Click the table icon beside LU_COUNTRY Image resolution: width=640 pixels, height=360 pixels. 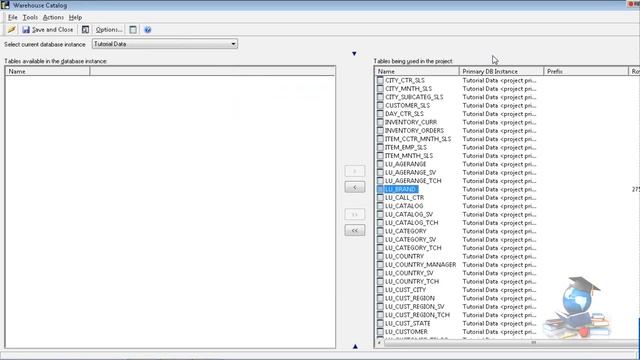pos(380,256)
